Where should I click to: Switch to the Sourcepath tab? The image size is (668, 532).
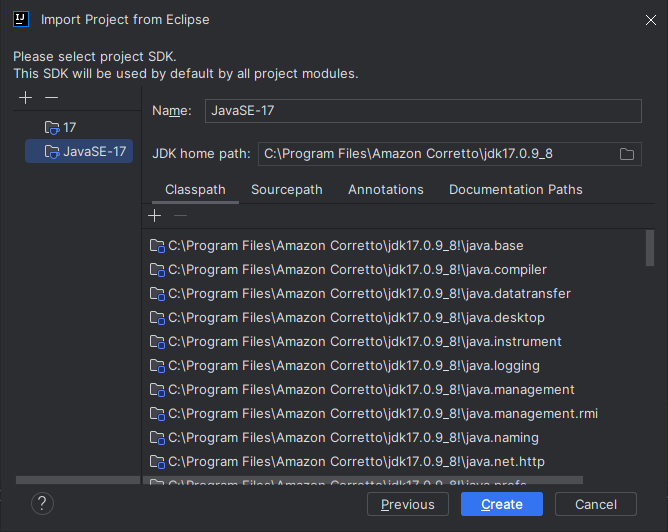point(287,190)
